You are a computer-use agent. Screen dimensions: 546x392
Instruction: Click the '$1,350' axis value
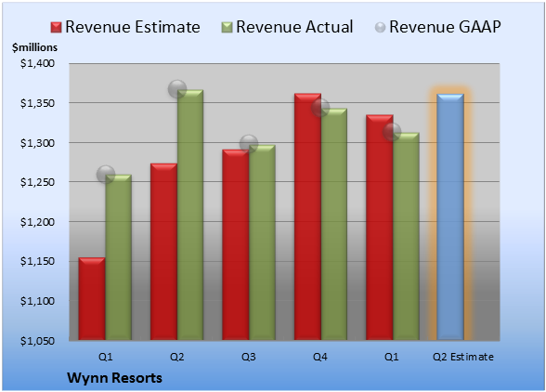tap(37, 103)
